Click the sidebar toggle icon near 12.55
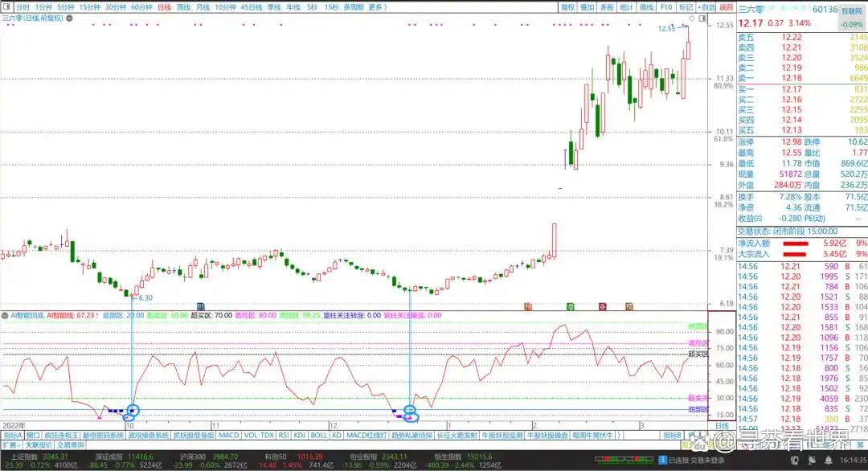Viewport: 868px width, 471px height. (x=702, y=18)
